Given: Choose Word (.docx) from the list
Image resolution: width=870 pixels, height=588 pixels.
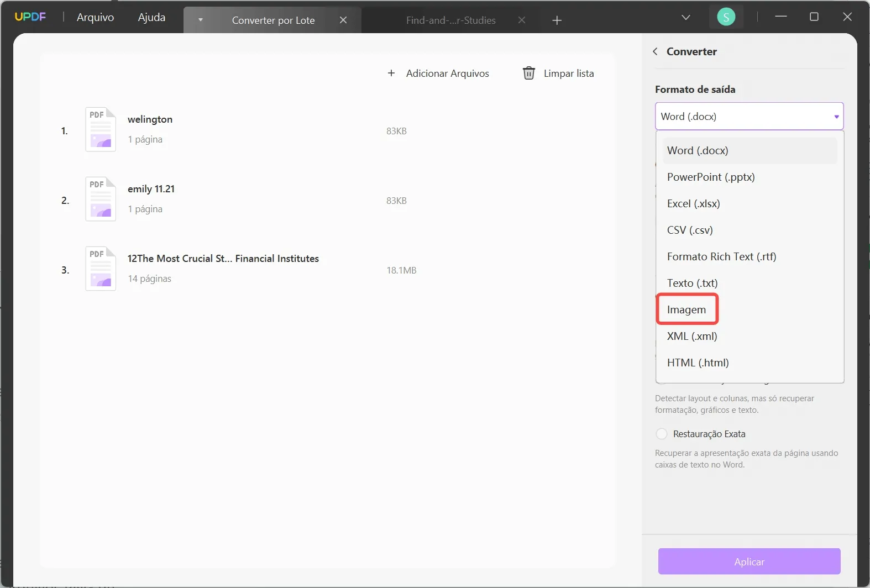Looking at the screenshot, I should coord(750,150).
